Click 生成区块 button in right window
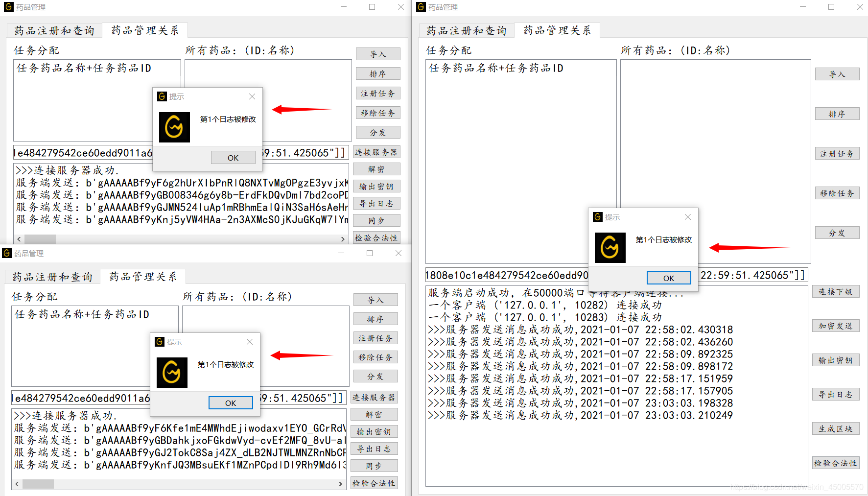Image resolution: width=868 pixels, height=496 pixels. [836, 428]
